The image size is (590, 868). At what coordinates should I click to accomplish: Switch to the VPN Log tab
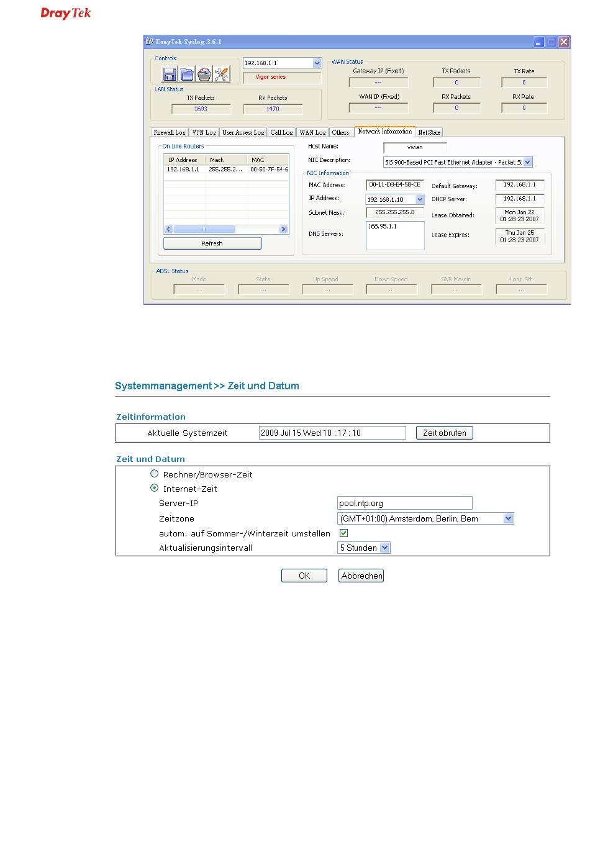(204, 132)
